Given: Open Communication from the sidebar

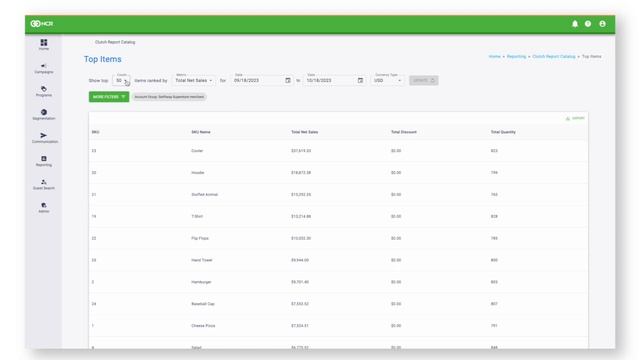Looking at the screenshot, I should [44, 138].
